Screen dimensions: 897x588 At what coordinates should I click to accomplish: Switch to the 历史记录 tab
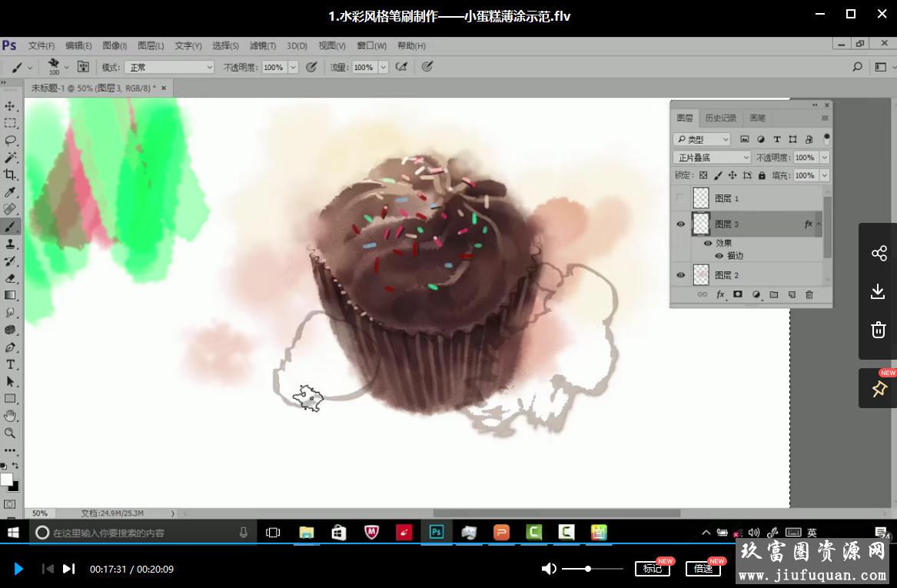720,118
